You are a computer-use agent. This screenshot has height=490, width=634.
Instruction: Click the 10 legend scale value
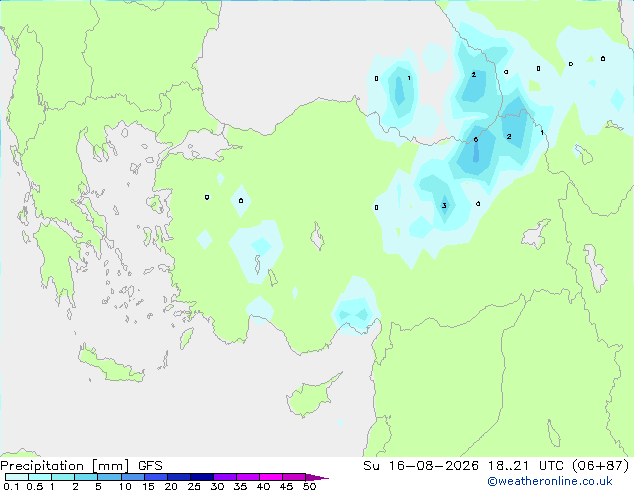pyautogui.click(x=125, y=486)
